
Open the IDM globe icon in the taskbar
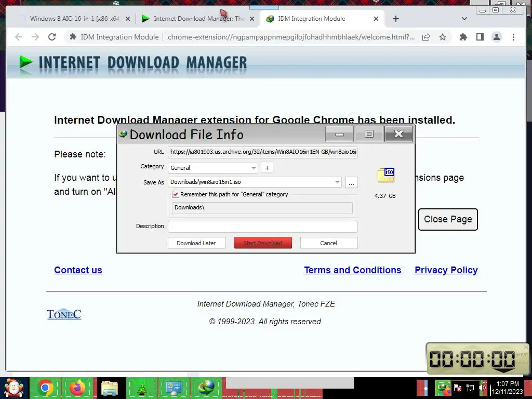coord(206,388)
